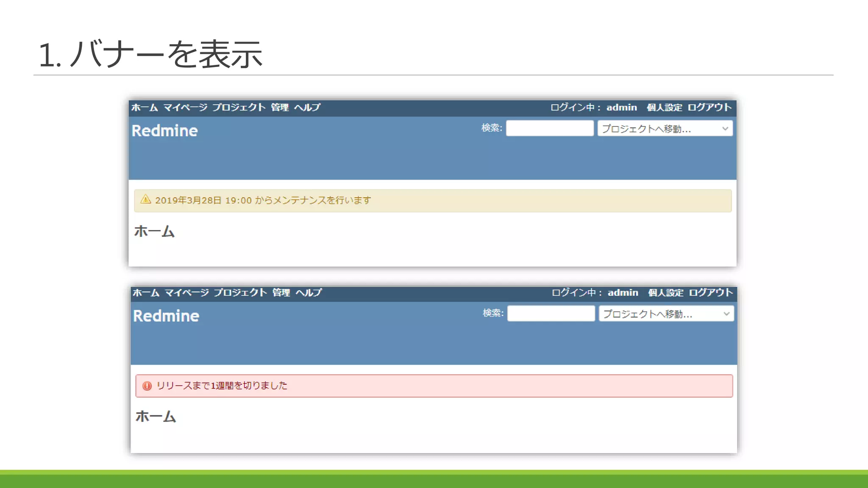Click ログアウト in upper Redmine screenshot
The width and height of the screenshot is (868, 488).
click(x=709, y=108)
